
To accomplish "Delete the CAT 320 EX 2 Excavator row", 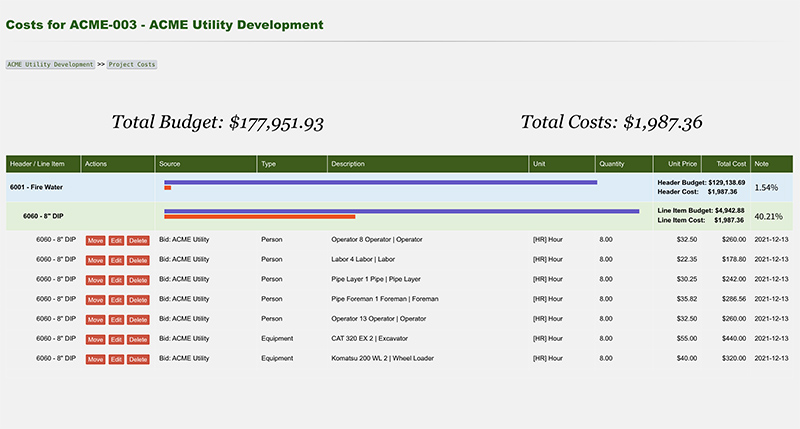I will click(137, 339).
